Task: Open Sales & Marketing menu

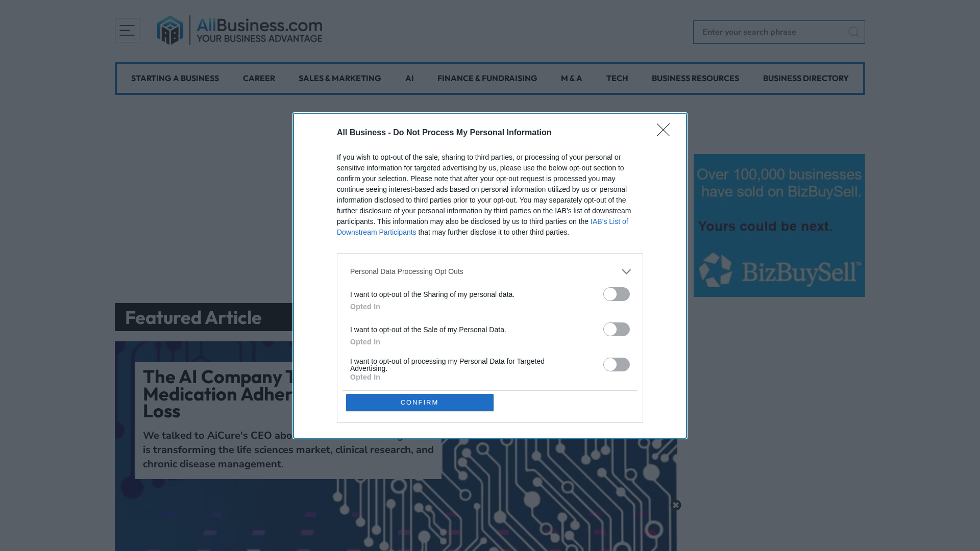Action: (x=339, y=79)
